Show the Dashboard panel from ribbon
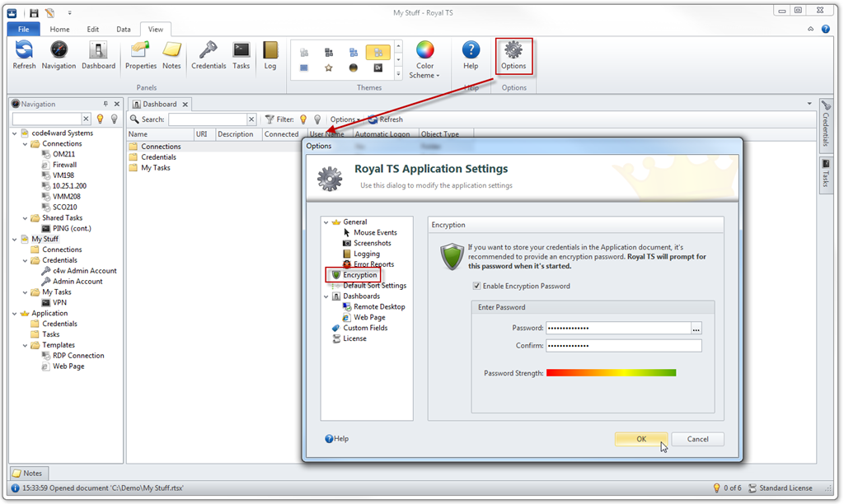Viewport: 844px width, 504px height. 99,55
